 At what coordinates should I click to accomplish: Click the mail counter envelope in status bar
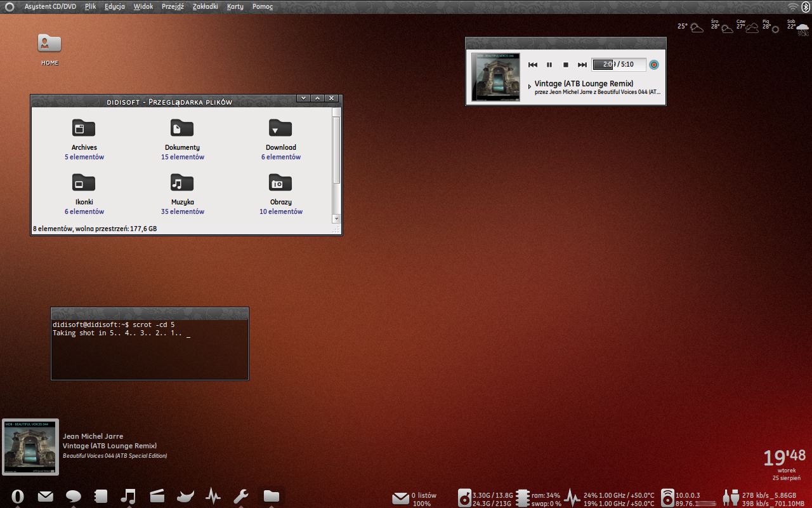[x=400, y=498]
